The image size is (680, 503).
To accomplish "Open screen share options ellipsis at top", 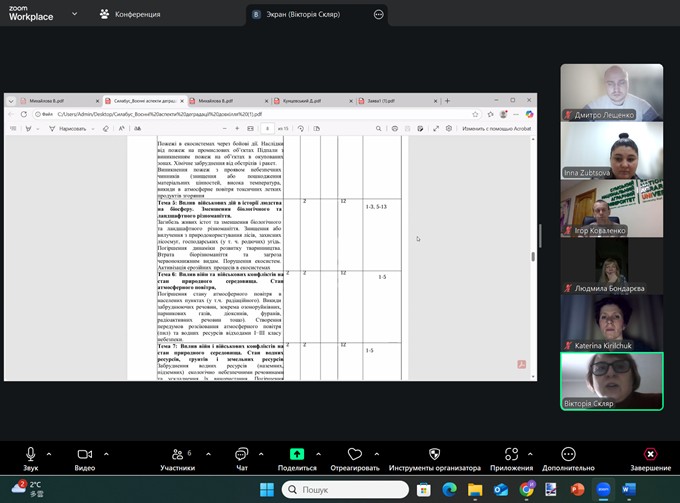I will 379,15.
